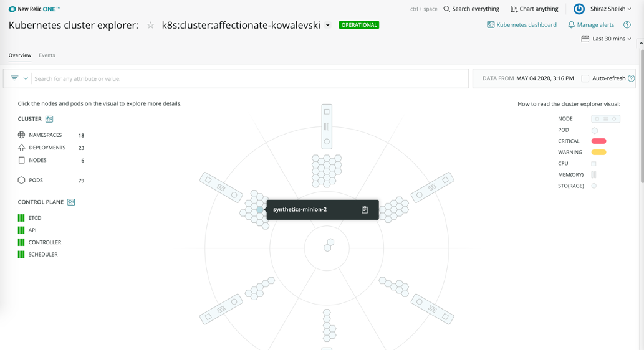Switch to the Events tab

(47, 55)
